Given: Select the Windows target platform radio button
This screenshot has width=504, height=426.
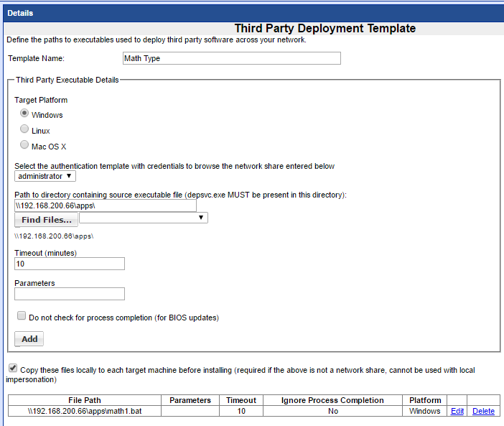Looking at the screenshot, I should 24,114.
